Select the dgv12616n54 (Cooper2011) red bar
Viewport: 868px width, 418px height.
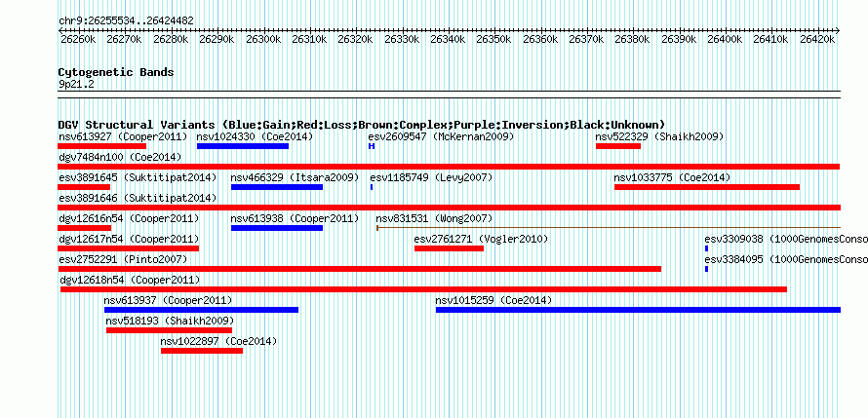84,228
